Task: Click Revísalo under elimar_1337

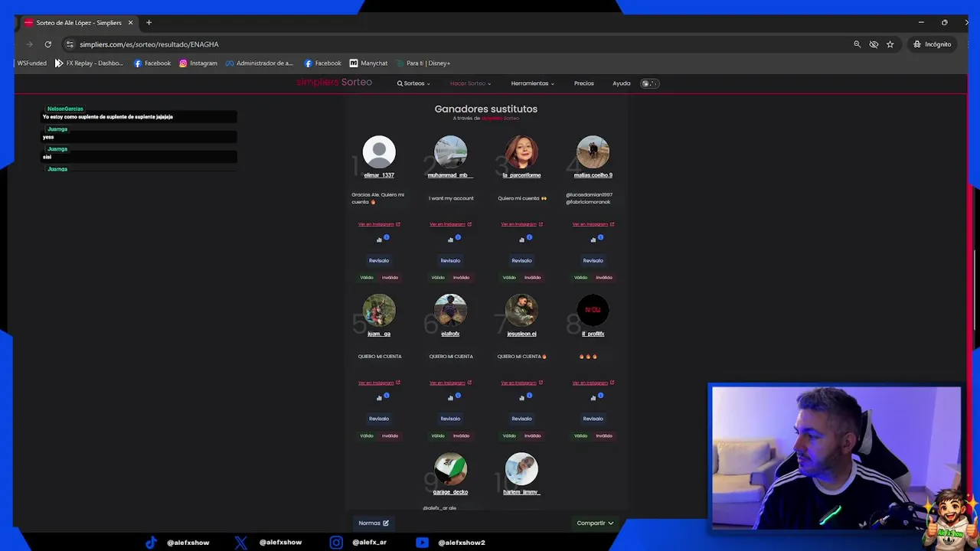Action: 379,261
